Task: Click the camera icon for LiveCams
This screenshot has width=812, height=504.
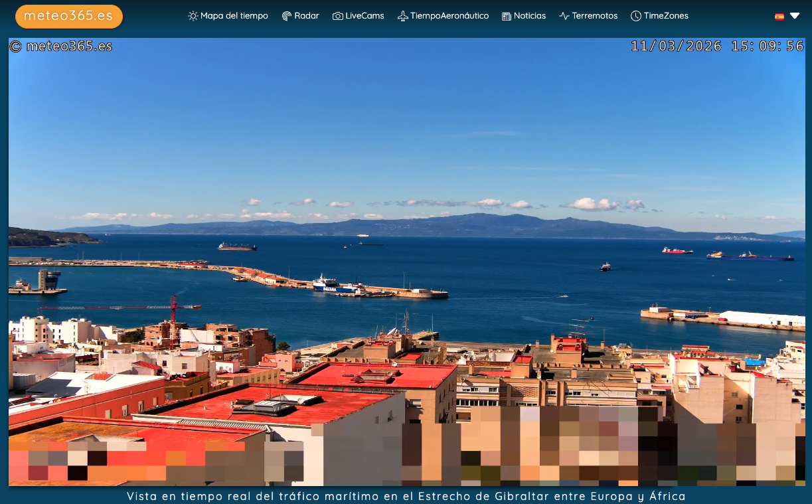Action: tap(338, 16)
